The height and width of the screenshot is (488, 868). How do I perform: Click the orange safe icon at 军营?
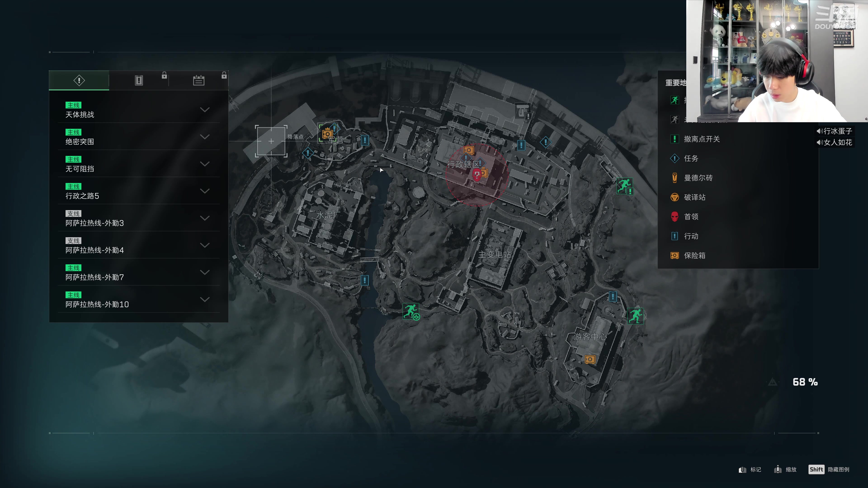click(327, 134)
